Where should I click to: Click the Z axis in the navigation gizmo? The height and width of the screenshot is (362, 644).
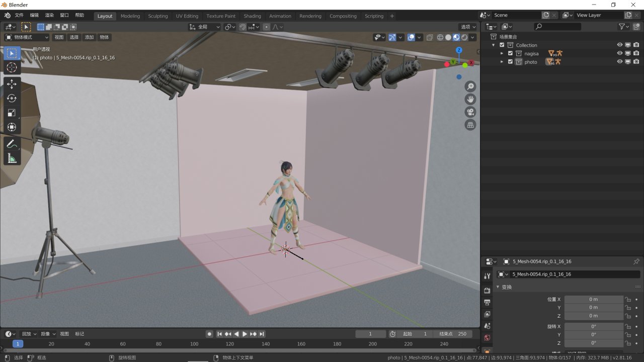pos(459,50)
